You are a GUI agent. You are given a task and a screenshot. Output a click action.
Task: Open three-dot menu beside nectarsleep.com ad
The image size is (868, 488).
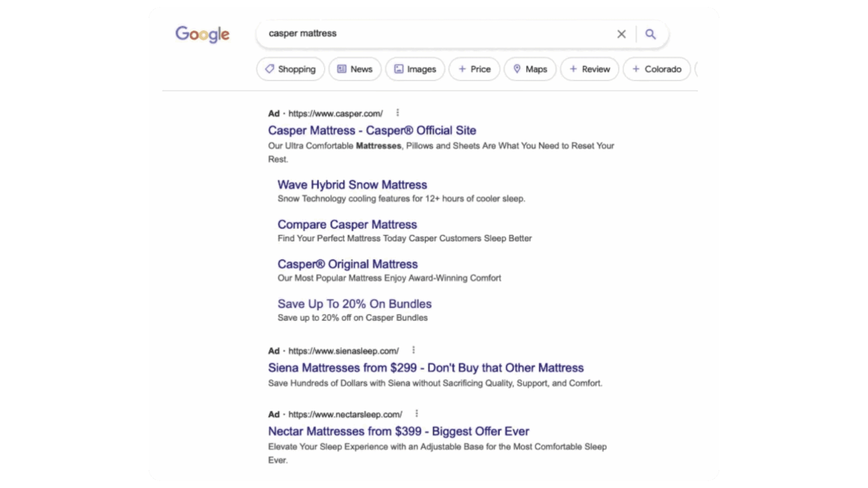tap(417, 413)
